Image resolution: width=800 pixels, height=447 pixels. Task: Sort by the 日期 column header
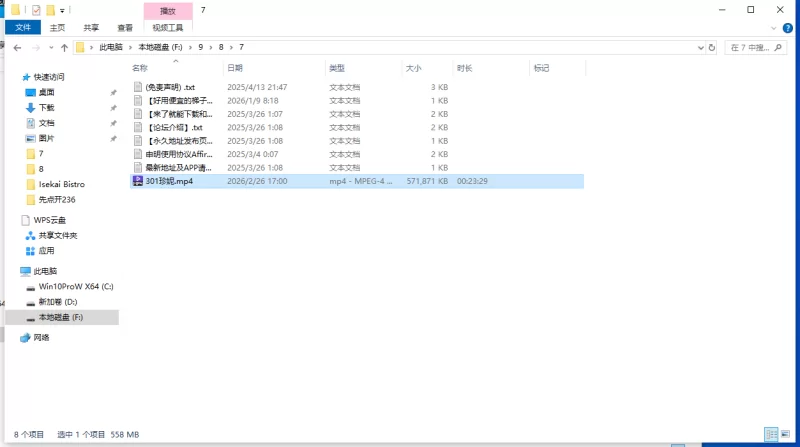[235, 68]
